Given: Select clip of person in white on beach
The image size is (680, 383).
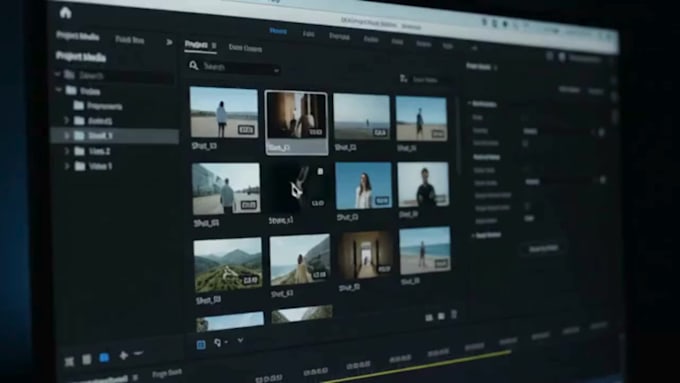Looking at the screenshot, I should pyautogui.click(x=224, y=112).
